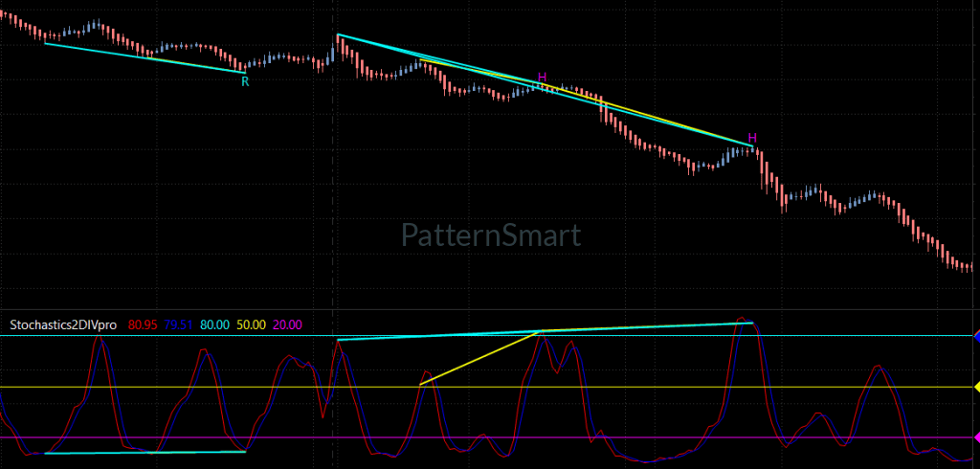
Task: Click the yellow diamond marker at the 50 level
Action: tap(976, 387)
